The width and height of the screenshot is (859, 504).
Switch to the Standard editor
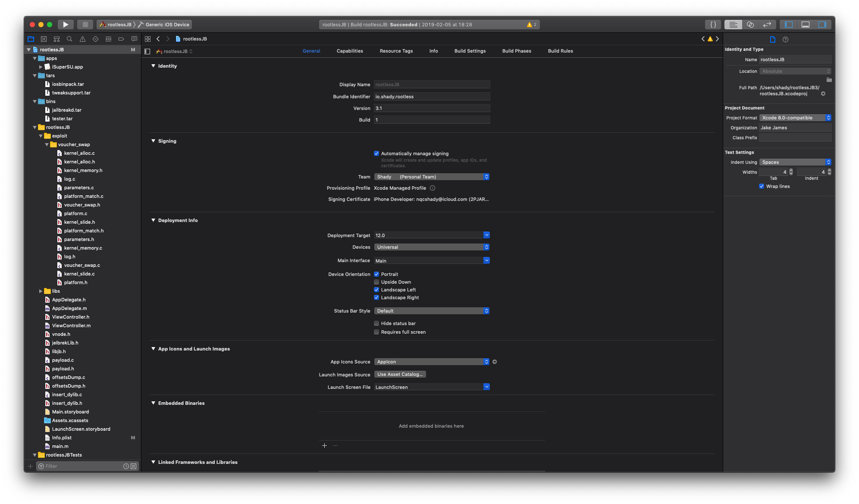[733, 25]
